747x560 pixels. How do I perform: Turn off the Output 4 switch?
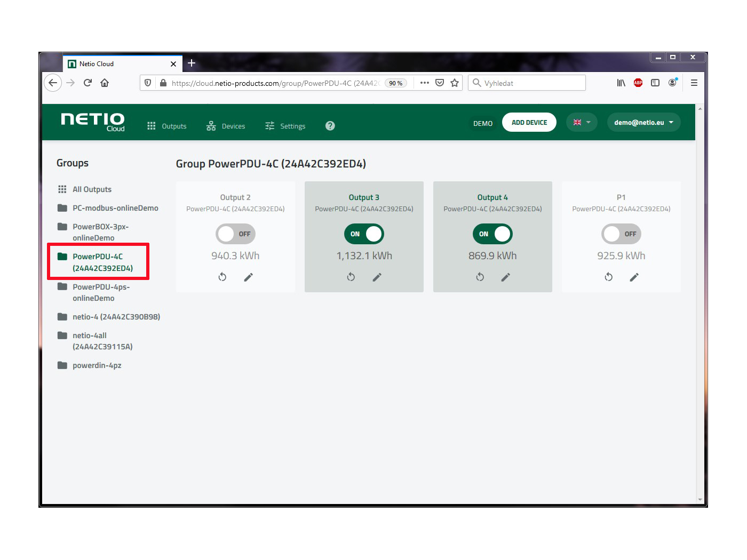point(492,234)
